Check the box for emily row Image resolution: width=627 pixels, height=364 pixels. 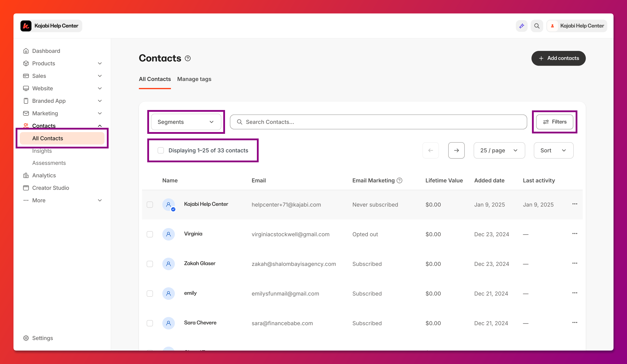point(150,293)
